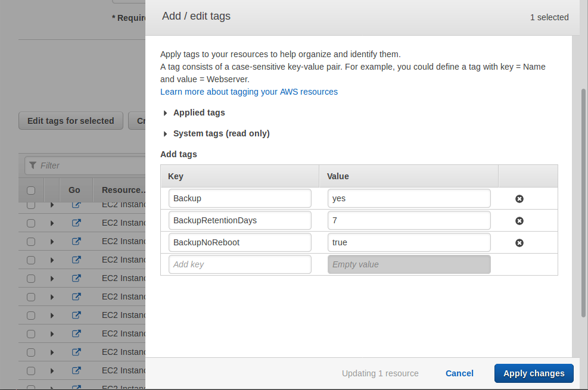Click Go link icon in second resource row

point(76,223)
